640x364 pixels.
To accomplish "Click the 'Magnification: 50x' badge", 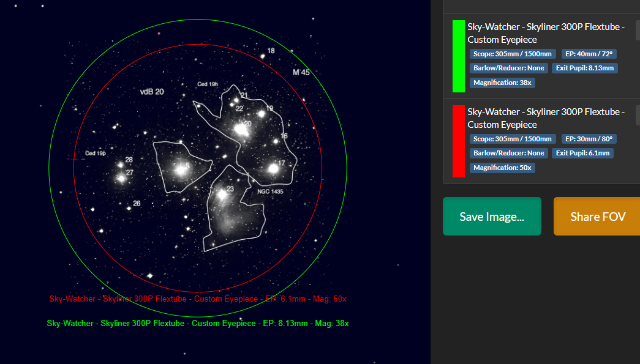I will click(502, 168).
